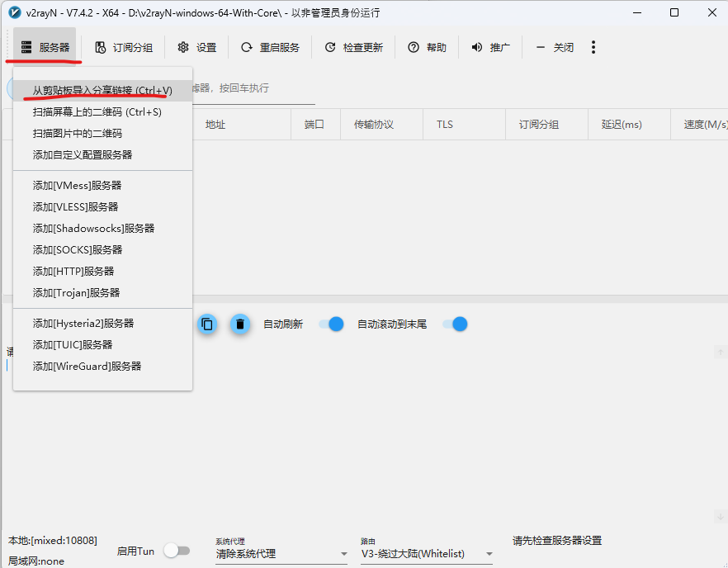Focus the server filter input field
This screenshot has height=568, width=728.
click(253, 88)
